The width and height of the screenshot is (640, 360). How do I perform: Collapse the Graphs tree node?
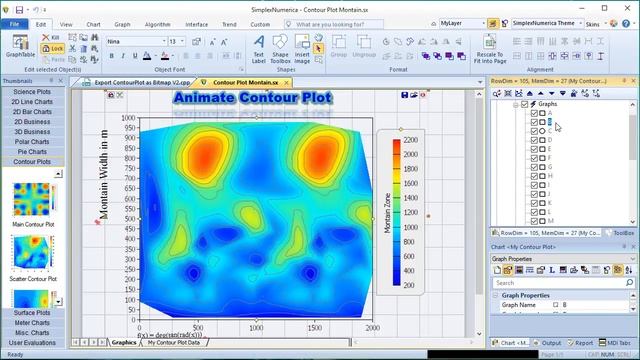[x=516, y=104]
